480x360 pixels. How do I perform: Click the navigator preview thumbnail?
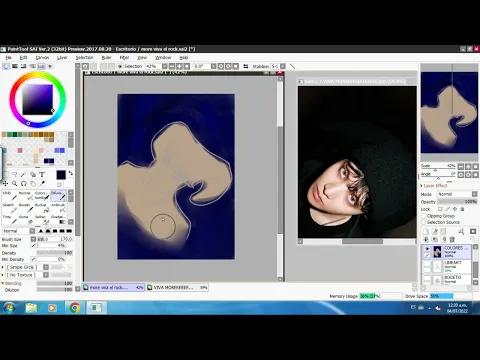click(449, 112)
